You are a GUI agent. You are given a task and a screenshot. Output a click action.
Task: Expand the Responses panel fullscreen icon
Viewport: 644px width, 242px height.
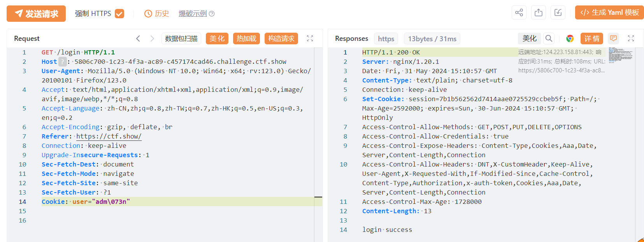pyautogui.click(x=631, y=39)
